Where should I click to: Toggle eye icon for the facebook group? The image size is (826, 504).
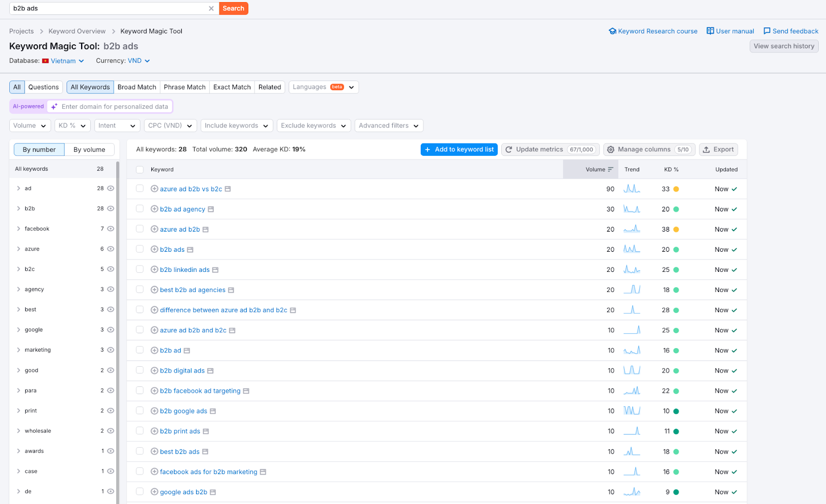[x=110, y=229]
